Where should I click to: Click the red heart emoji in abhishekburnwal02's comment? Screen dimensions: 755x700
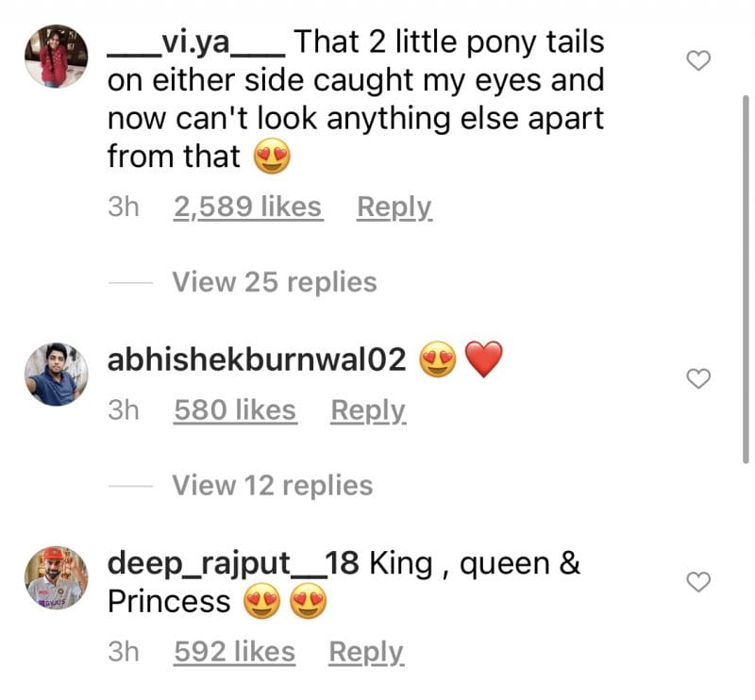click(x=484, y=359)
